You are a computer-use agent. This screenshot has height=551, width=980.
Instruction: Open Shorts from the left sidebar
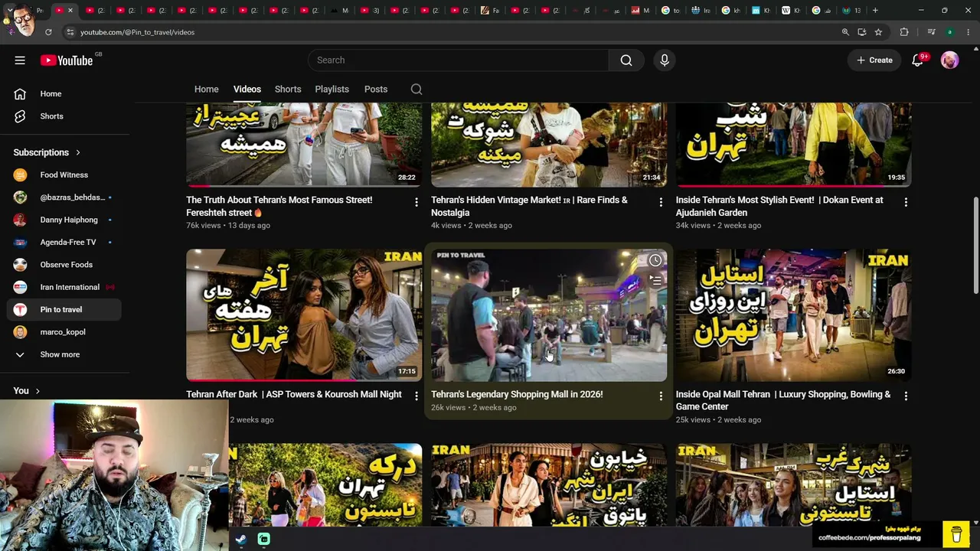point(64,116)
